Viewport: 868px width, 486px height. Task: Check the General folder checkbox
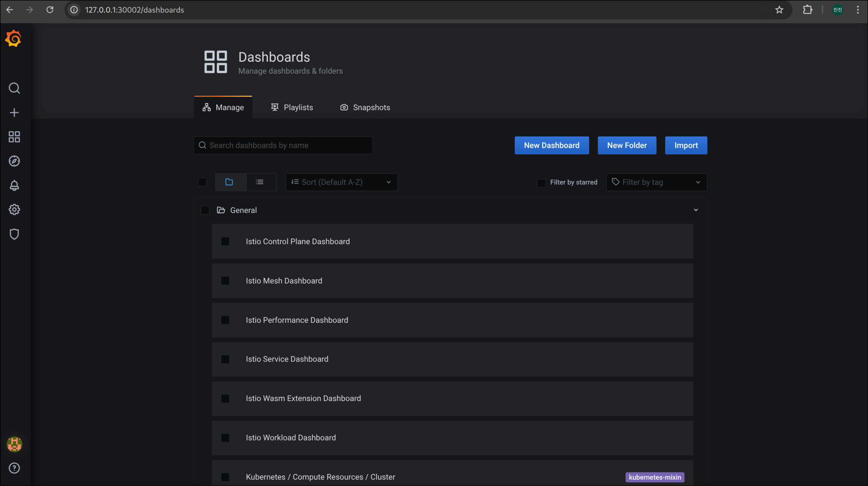point(205,210)
